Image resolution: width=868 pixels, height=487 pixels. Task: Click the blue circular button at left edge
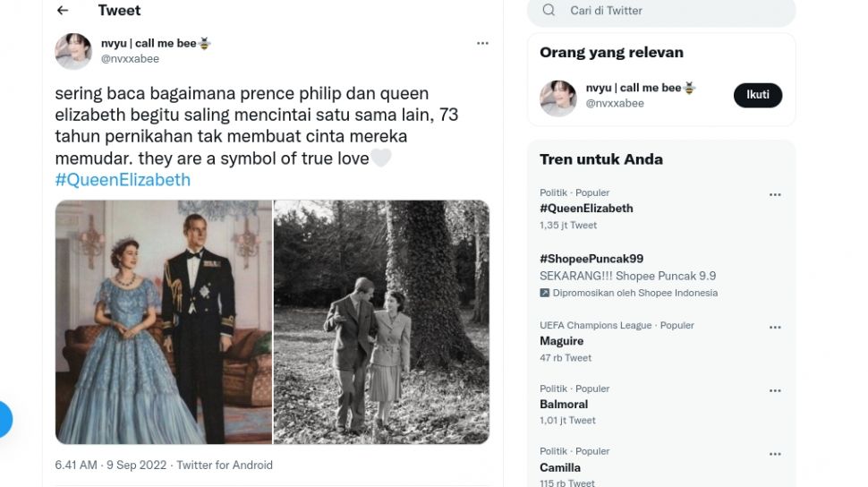point(4,419)
